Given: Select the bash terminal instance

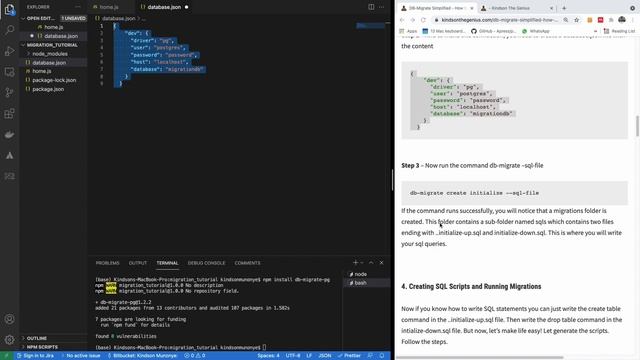Looking at the screenshot, I should tap(367, 283).
